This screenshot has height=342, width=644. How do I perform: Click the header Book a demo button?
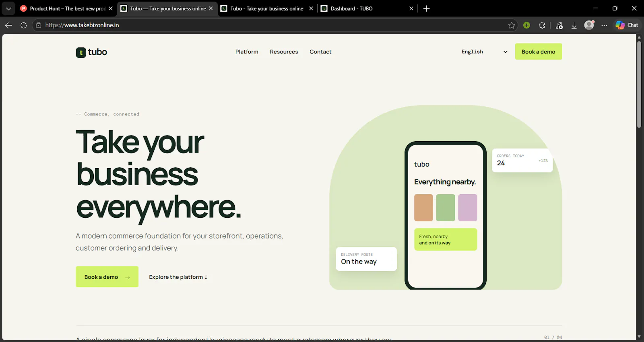539,52
